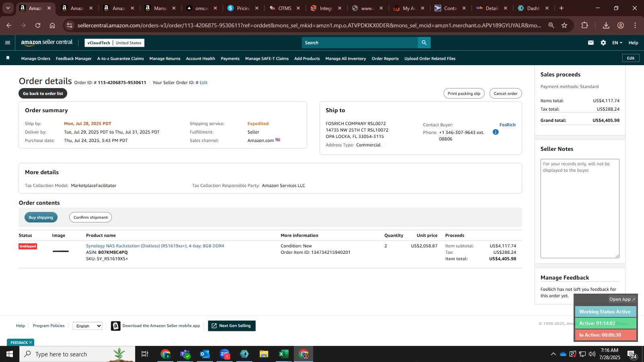Open Feedback Manager menu item
The image size is (644, 362).
(x=74, y=59)
